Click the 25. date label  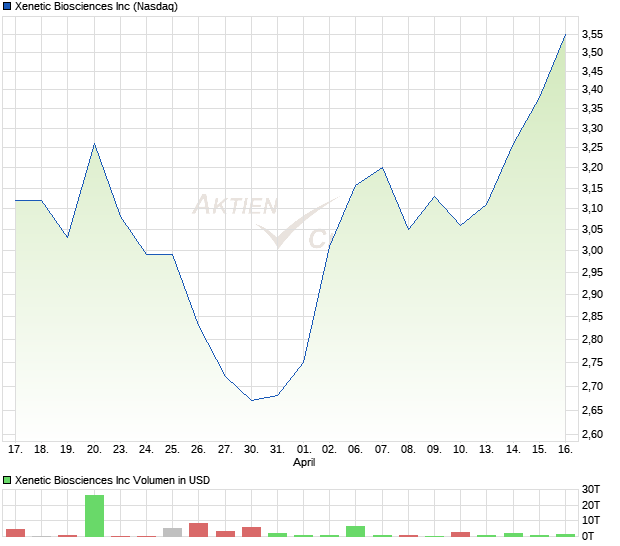tap(172, 450)
